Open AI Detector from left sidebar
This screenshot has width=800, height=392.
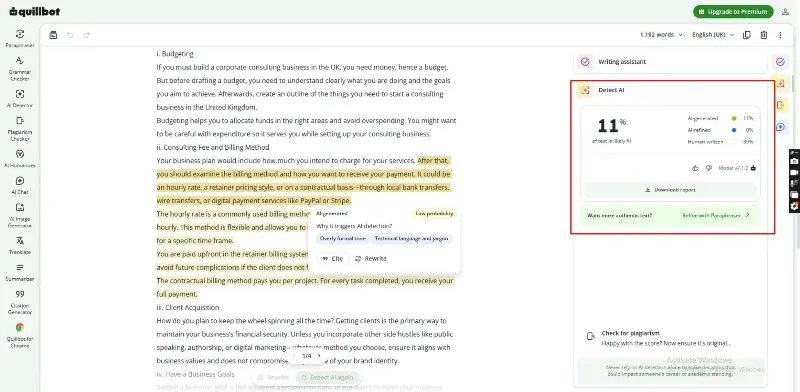20,99
